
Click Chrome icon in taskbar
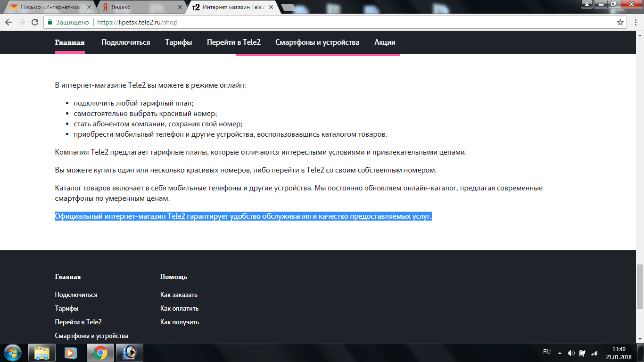click(100, 353)
